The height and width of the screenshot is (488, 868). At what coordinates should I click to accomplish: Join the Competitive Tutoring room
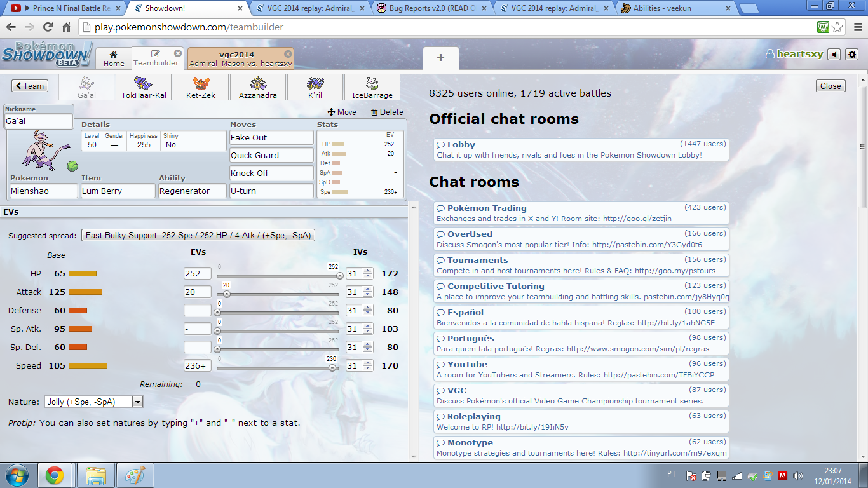(x=581, y=291)
